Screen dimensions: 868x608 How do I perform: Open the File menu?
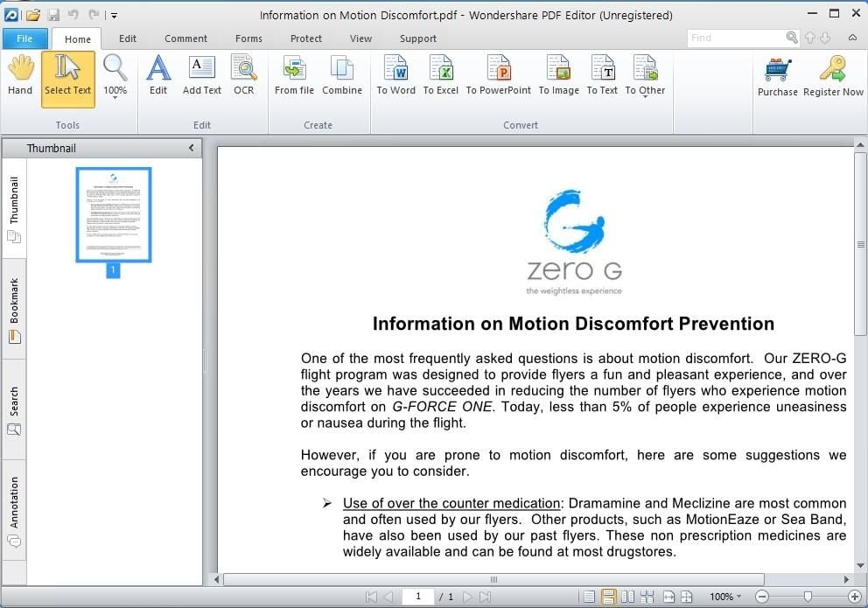click(x=24, y=38)
